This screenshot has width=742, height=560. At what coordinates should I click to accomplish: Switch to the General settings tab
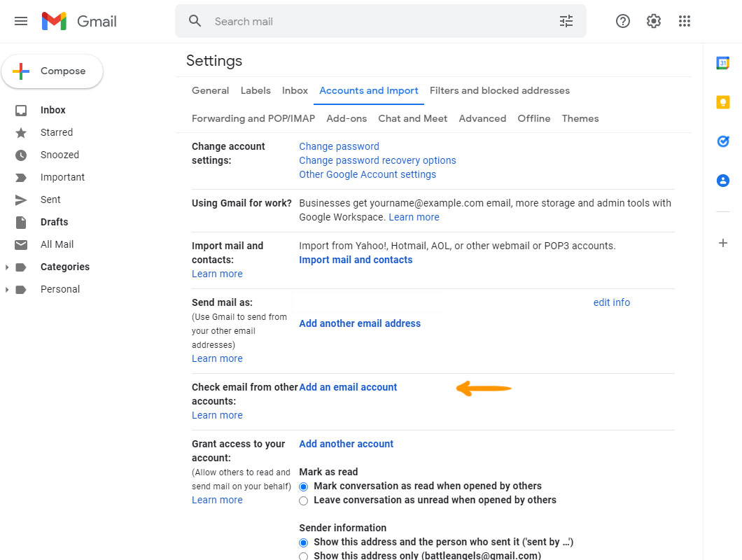pos(210,90)
